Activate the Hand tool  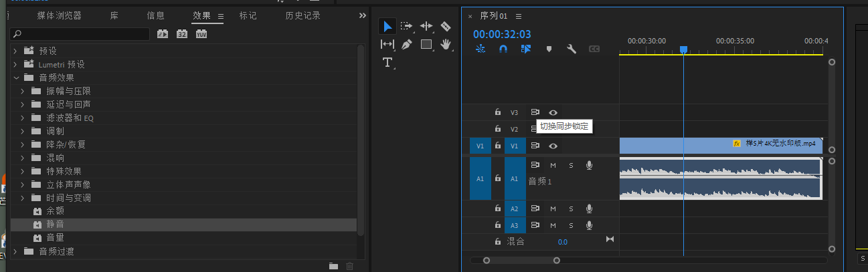tap(446, 44)
